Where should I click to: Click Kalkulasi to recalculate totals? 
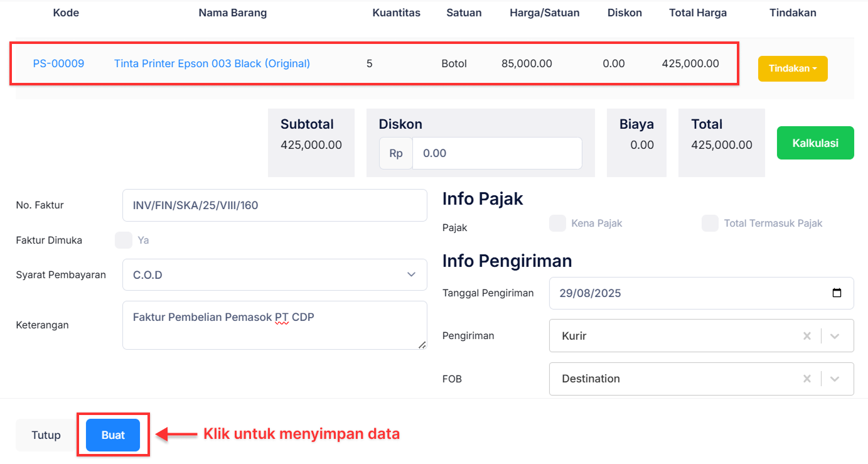pyautogui.click(x=815, y=143)
